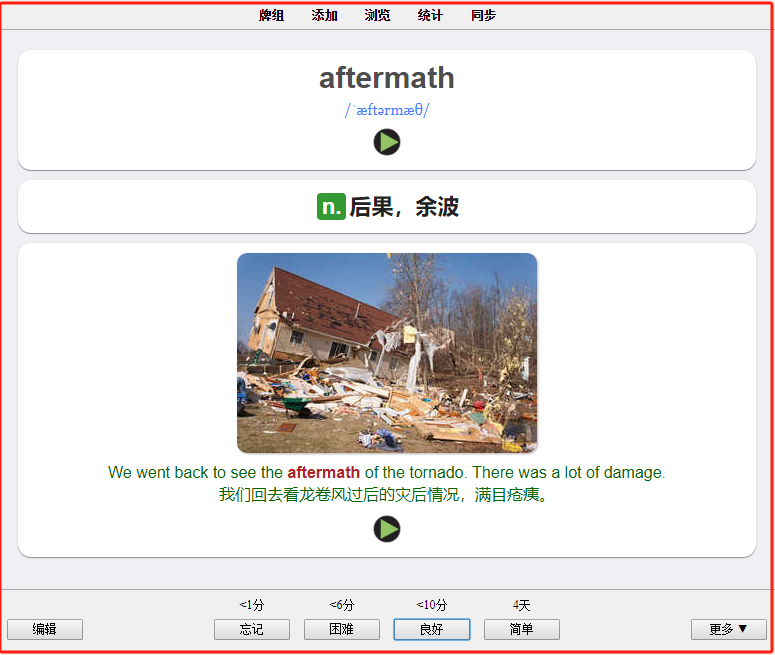
Task: Select the 同步 sync menu item
Action: click(x=483, y=15)
